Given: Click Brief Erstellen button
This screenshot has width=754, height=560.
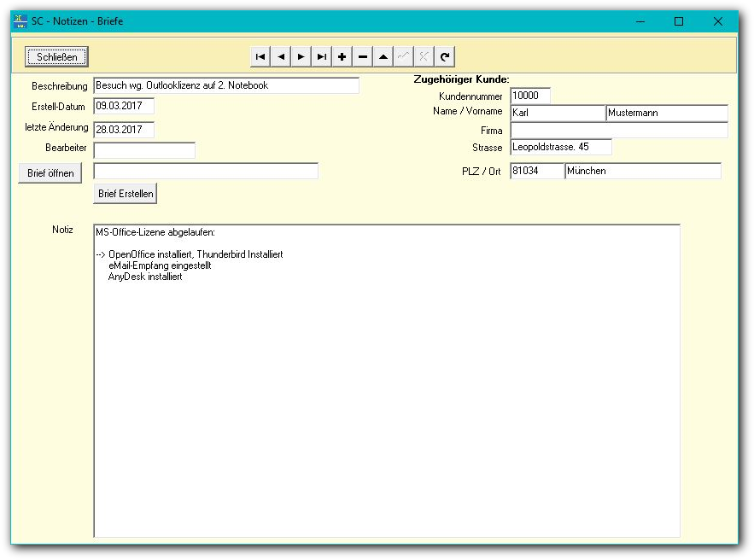Looking at the screenshot, I should point(125,194).
